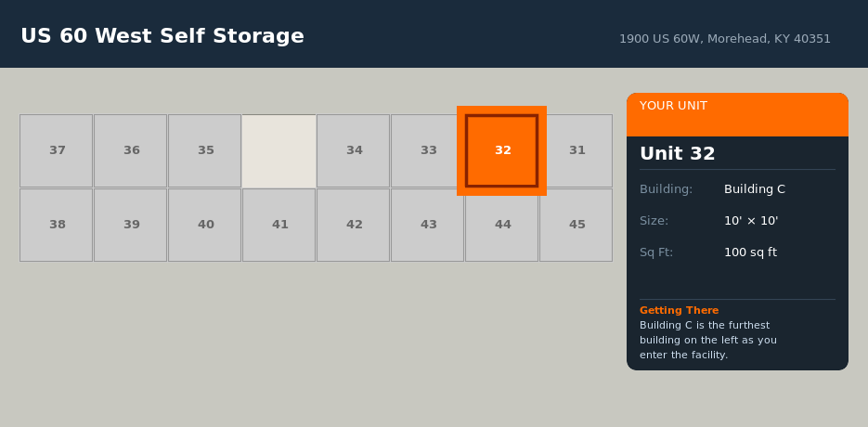Click the highlighted orange unit 32
This screenshot has width=868, height=427.
pos(501,150)
